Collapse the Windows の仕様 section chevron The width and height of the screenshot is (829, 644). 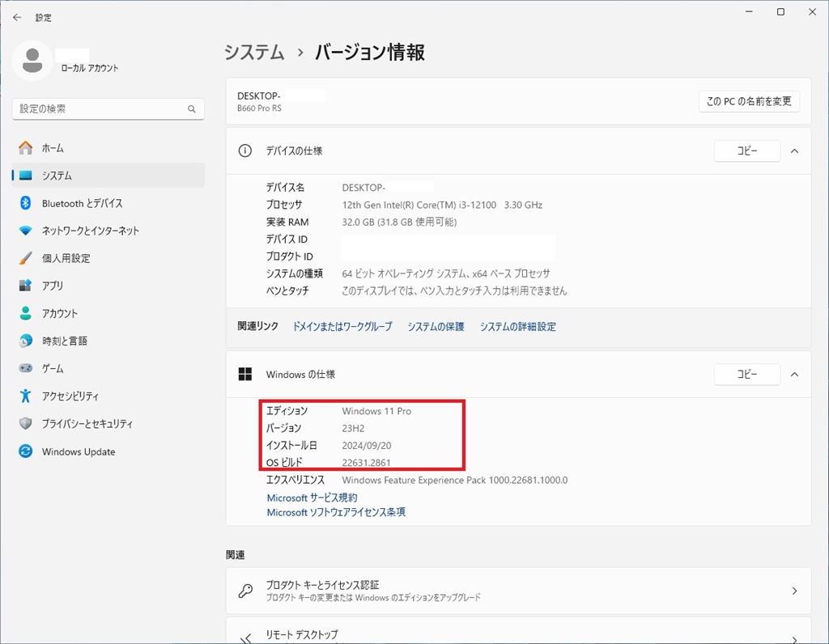[794, 375]
